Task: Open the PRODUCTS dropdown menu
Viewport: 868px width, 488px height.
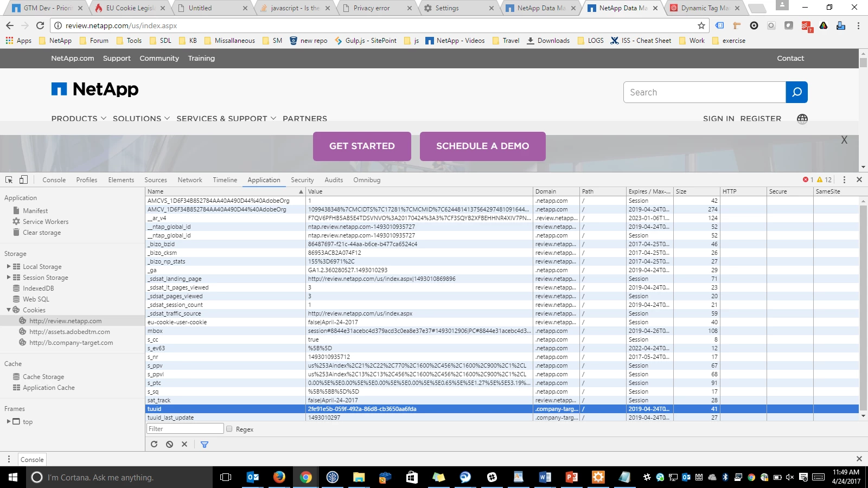Action: click(79, 119)
